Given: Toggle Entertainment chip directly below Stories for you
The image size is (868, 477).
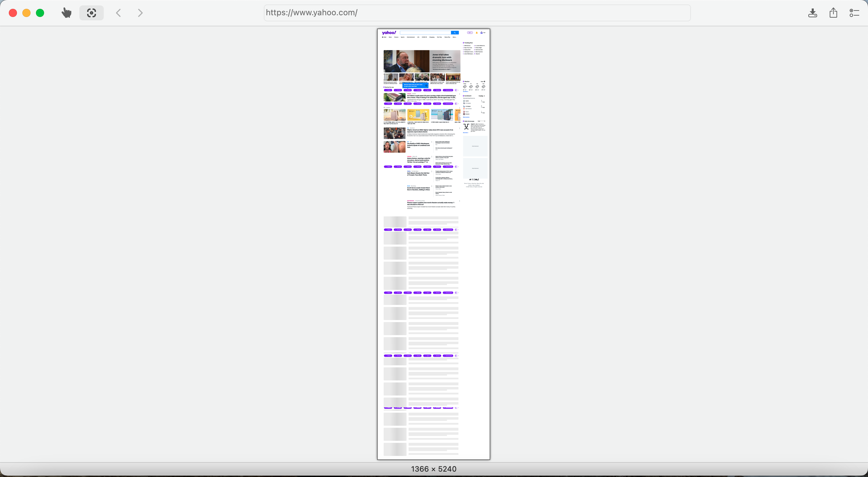Looking at the screenshot, I should point(448,90).
